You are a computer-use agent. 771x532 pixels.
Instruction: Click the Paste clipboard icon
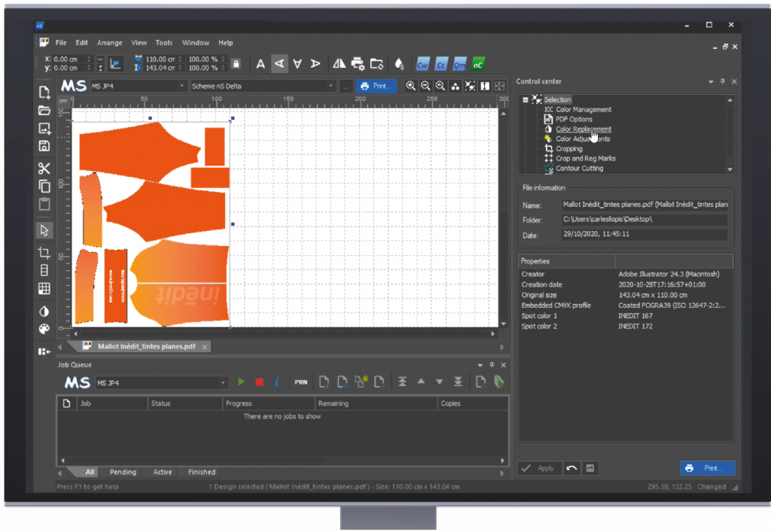44,204
